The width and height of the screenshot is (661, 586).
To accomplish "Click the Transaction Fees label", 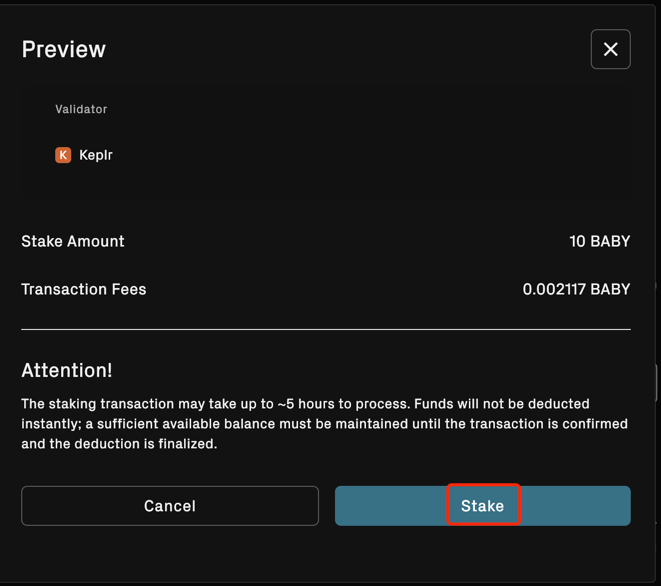I will 84,289.
